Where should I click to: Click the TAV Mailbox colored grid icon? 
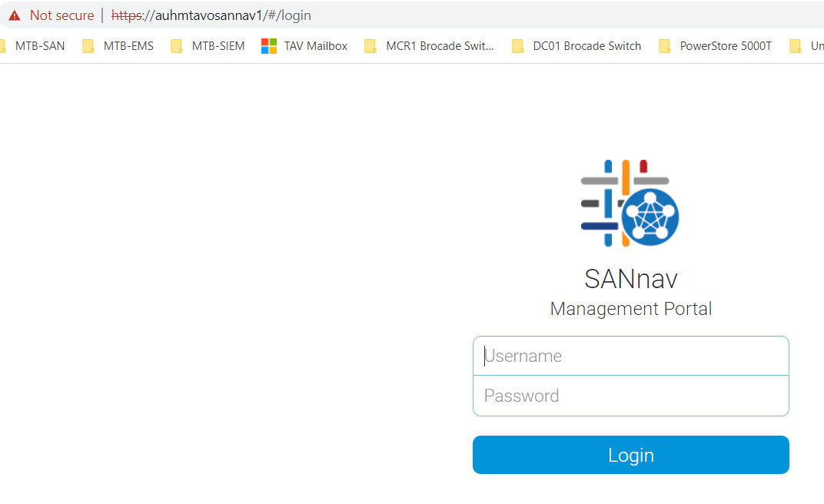(x=269, y=46)
